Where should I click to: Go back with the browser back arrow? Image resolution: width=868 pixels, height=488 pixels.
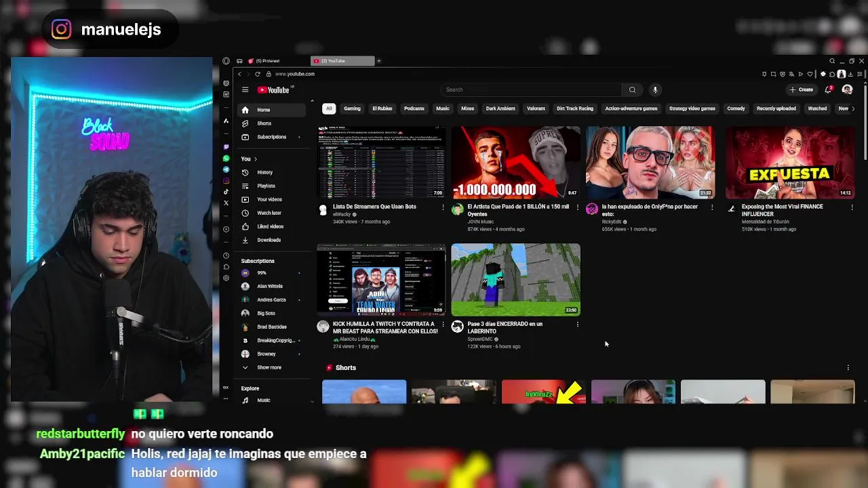tap(239, 74)
